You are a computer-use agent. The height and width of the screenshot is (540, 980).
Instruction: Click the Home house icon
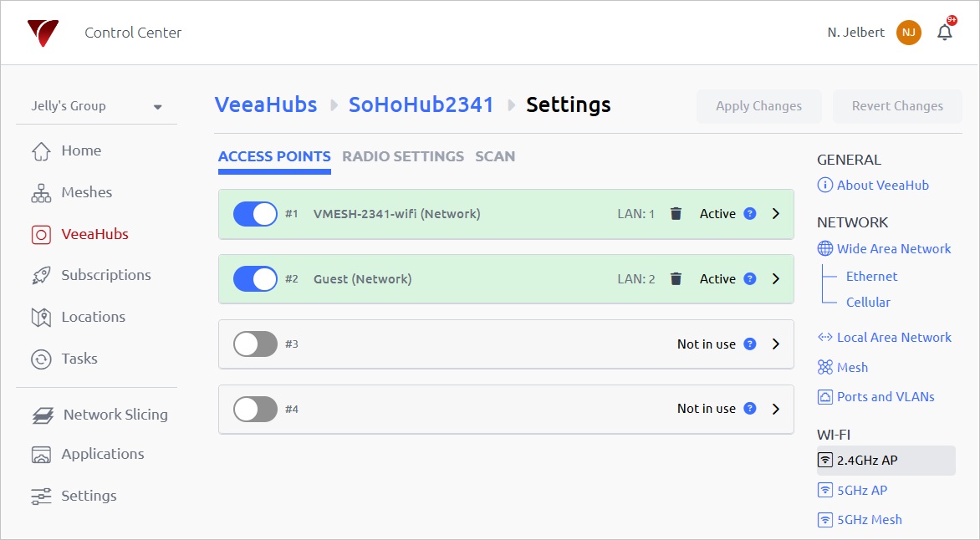(41, 150)
